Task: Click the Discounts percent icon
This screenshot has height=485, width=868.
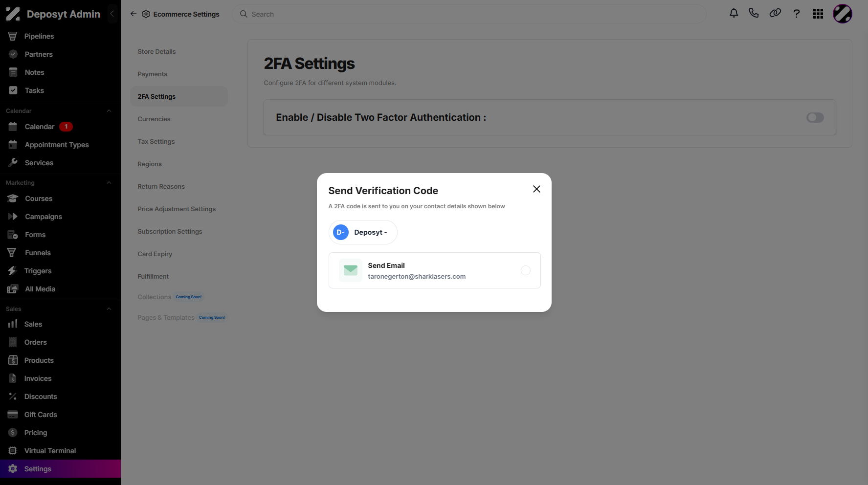Action: tap(13, 397)
